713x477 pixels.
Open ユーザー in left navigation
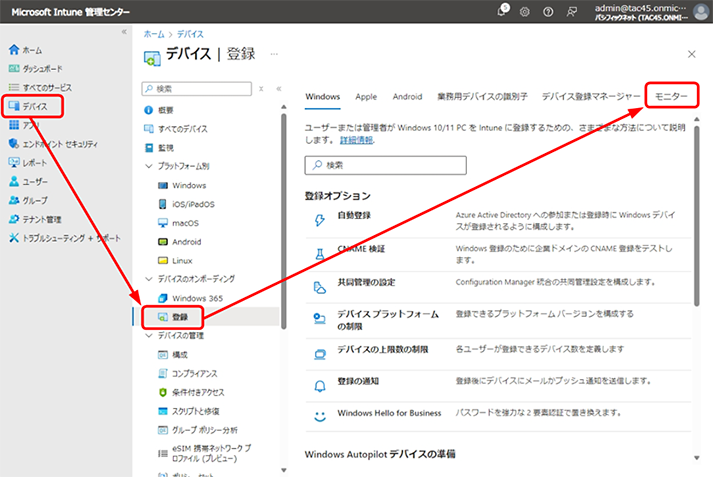(x=28, y=181)
